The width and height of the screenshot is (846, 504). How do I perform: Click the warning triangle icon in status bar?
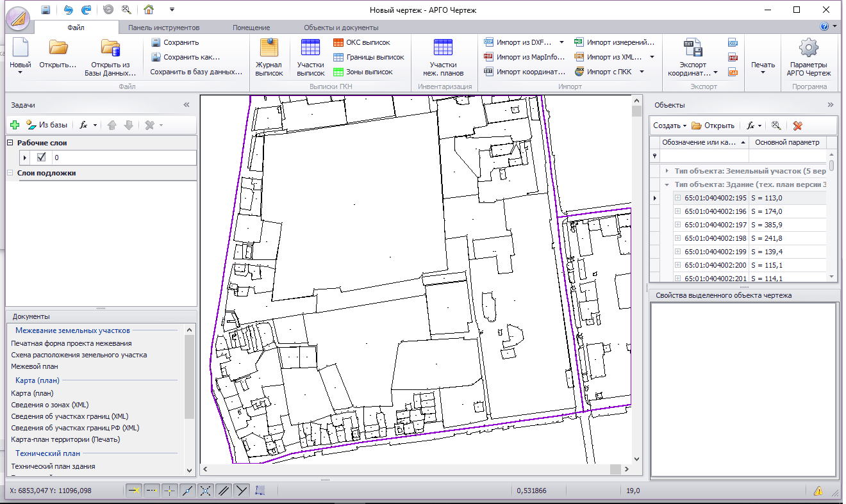(x=818, y=491)
